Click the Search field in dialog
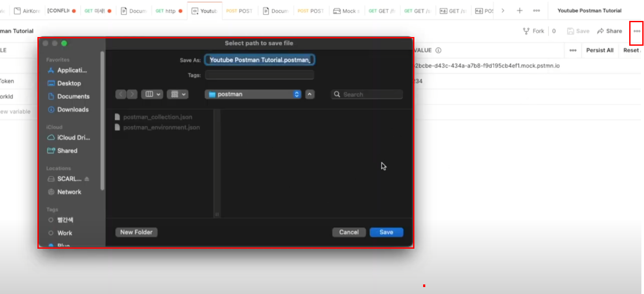 [367, 94]
